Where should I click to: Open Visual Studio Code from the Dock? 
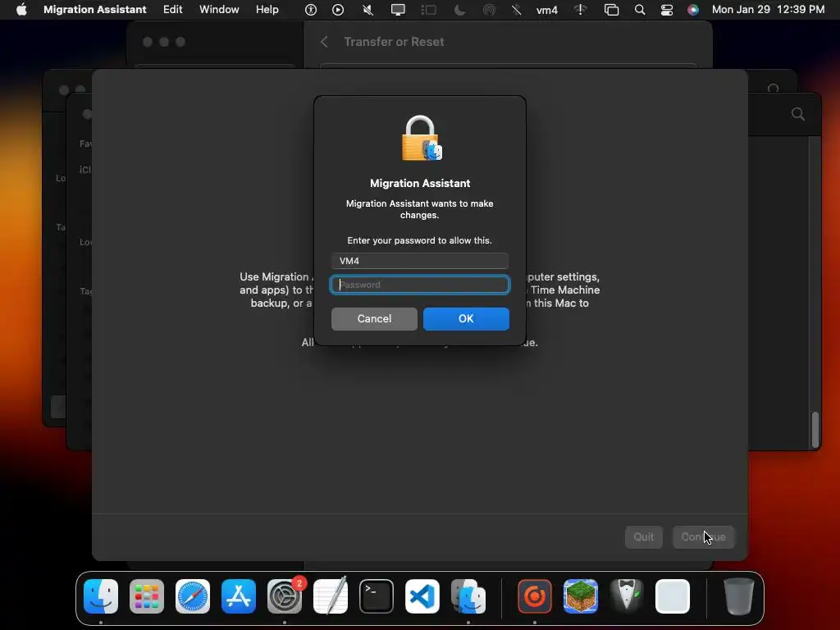[x=422, y=596]
